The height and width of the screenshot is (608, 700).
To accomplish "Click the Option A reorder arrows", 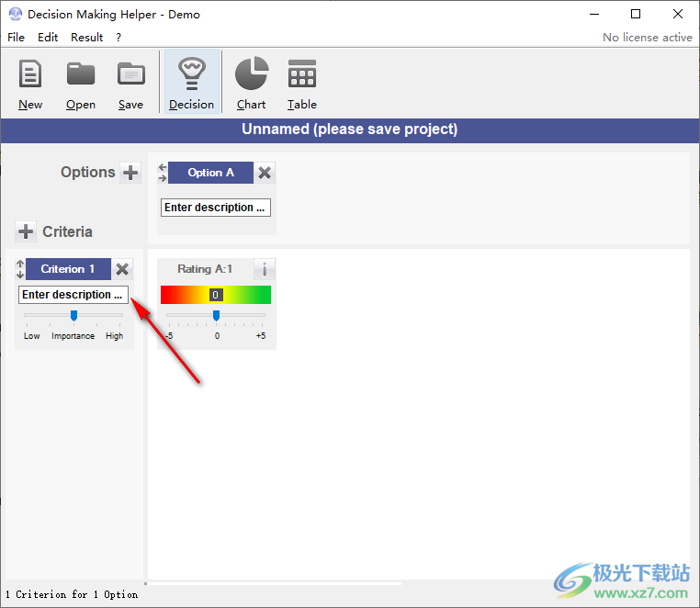I will [163, 173].
